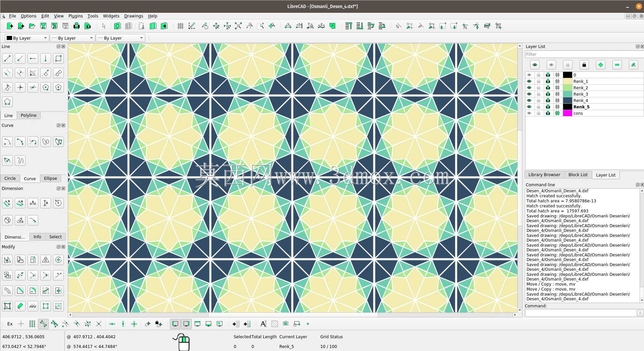Float the Modify tool panel
Image resolution: width=644 pixels, height=351 pixels.
coord(58,247)
